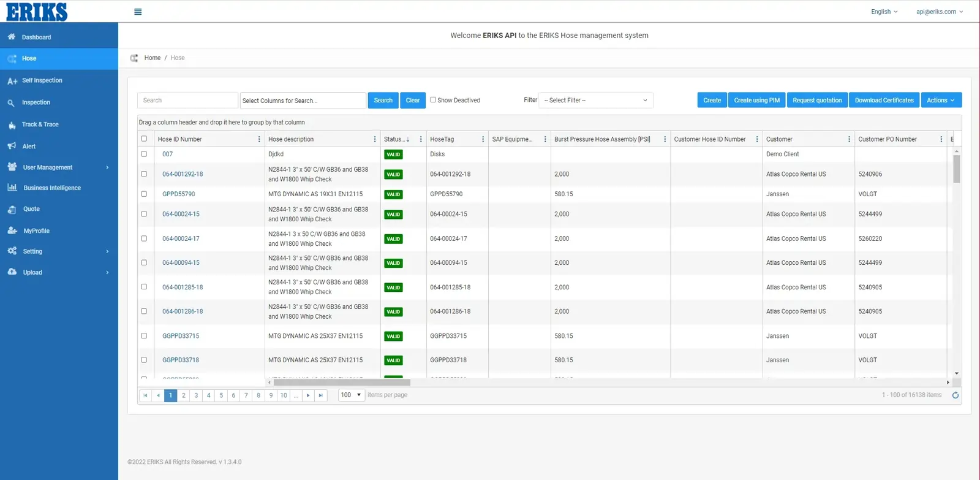Check the row checkbox for 064-00094-15
The image size is (980, 480).
[x=144, y=262]
